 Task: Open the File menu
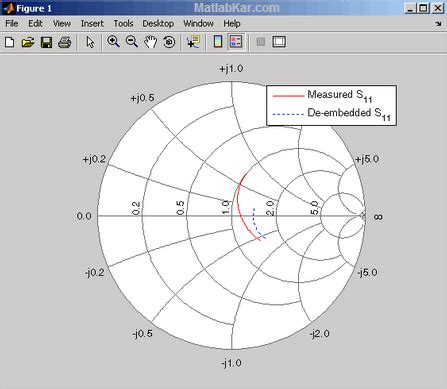click(x=12, y=24)
